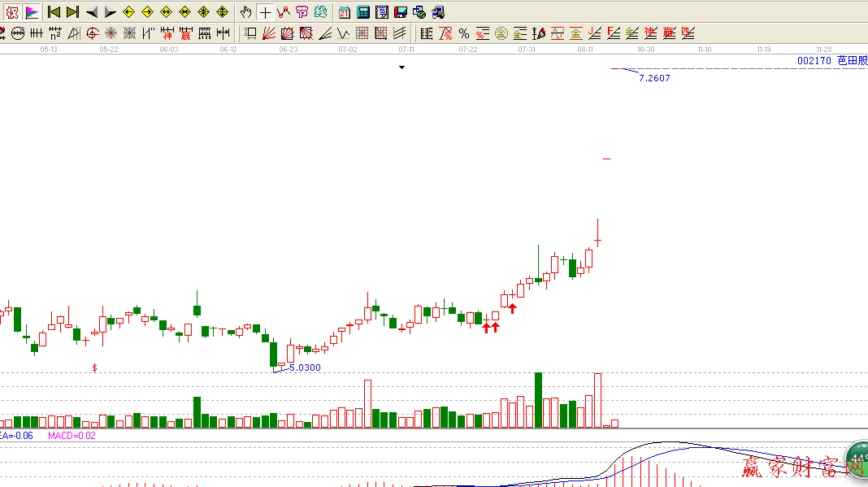Click the floppy disk save icon
The image size is (868, 487).
[401, 12]
